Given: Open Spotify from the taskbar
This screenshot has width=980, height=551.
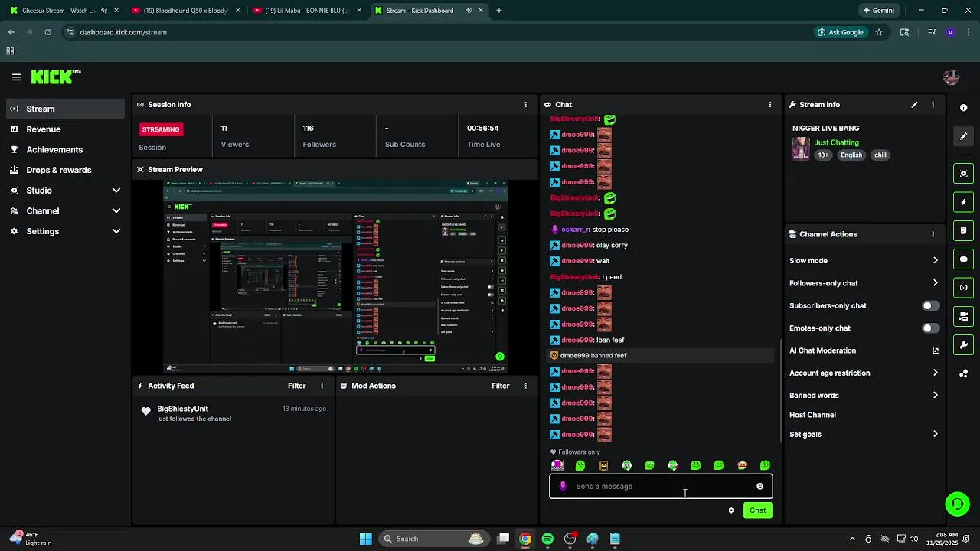Looking at the screenshot, I should click(x=547, y=539).
